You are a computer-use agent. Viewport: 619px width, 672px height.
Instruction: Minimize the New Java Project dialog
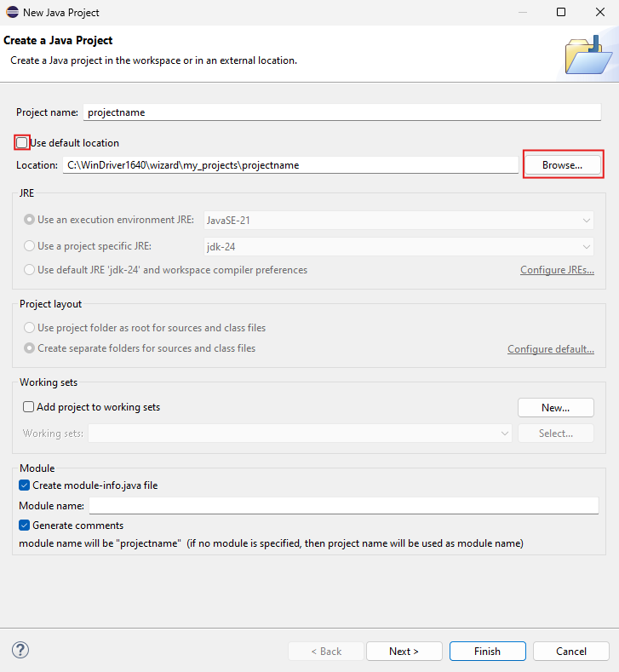point(522,12)
